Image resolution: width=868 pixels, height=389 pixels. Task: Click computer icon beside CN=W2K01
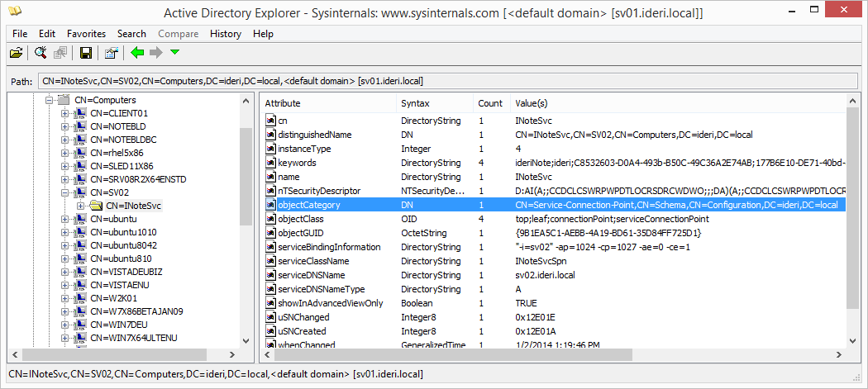[79, 298]
